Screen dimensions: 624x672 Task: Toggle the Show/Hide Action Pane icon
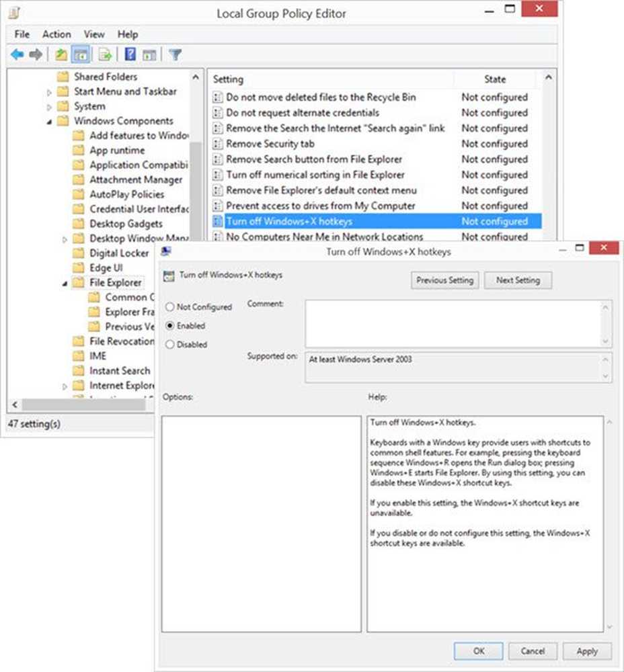click(149, 54)
